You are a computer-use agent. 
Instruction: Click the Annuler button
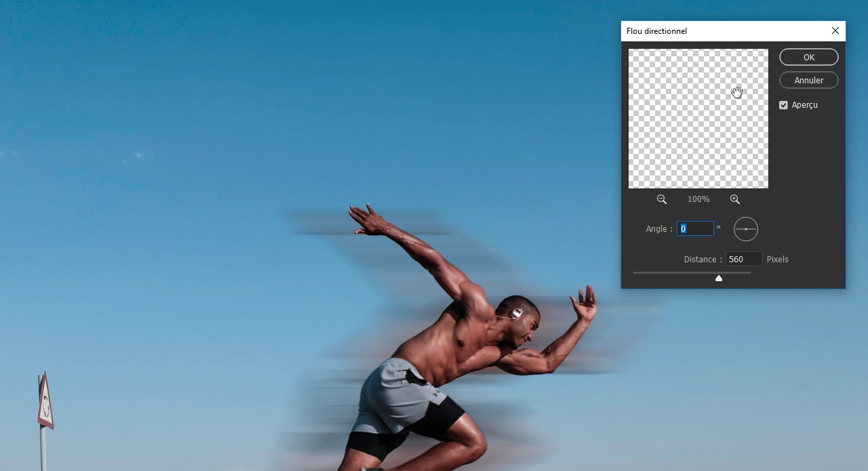tap(809, 80)
